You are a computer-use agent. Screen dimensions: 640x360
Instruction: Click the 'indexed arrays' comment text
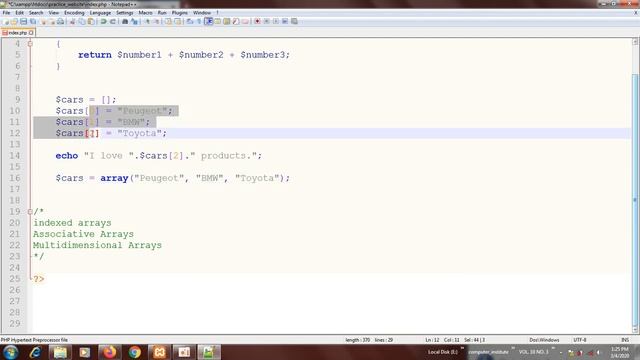tap(72, 223)
